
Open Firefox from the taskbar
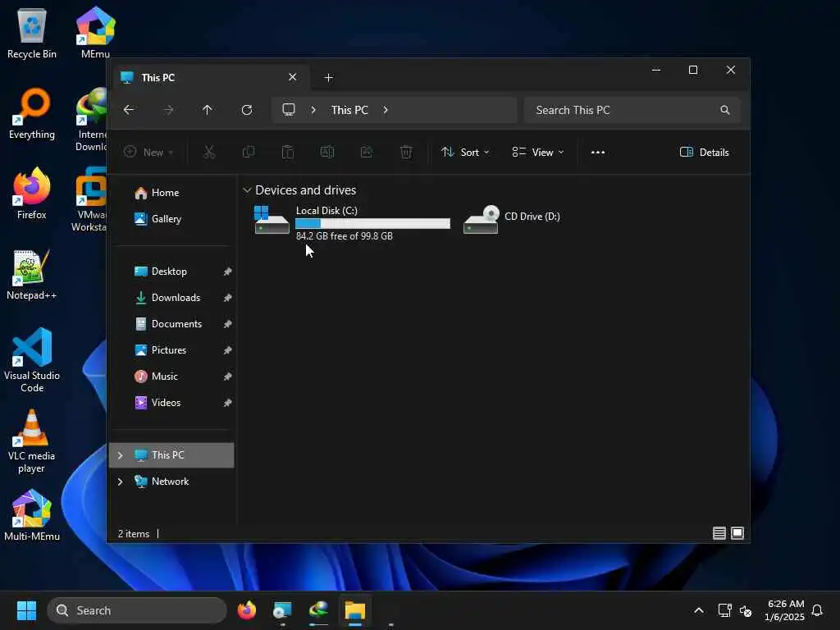(x=246, y=610)
